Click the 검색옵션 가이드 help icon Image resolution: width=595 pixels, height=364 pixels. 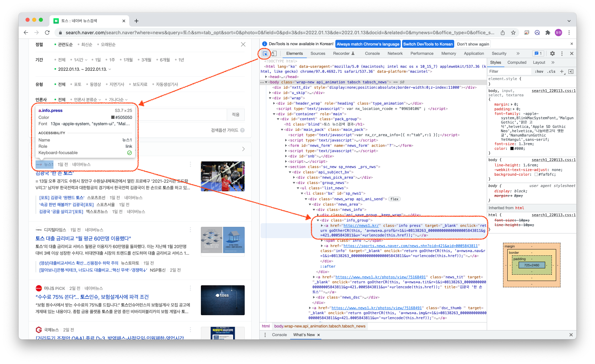(242, 130)
